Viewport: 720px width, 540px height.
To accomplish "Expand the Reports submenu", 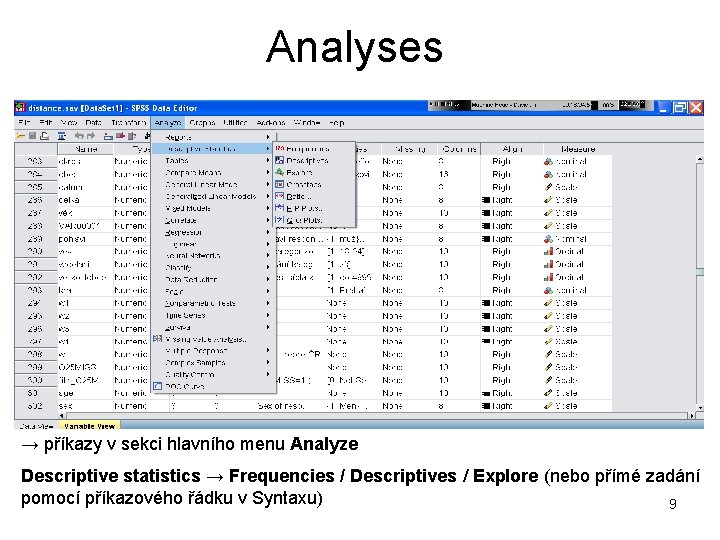I will (x=268, y=137).
